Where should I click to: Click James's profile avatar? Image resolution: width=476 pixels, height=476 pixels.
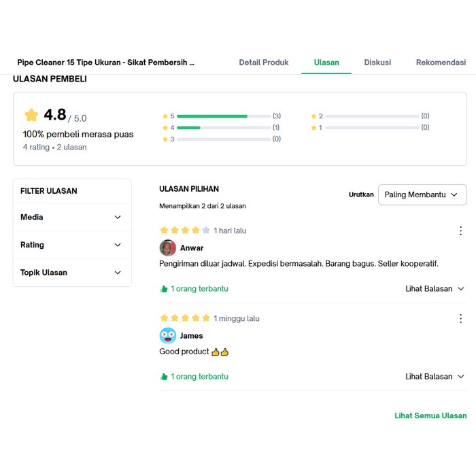pyautogui.click(x=167, y=335)
